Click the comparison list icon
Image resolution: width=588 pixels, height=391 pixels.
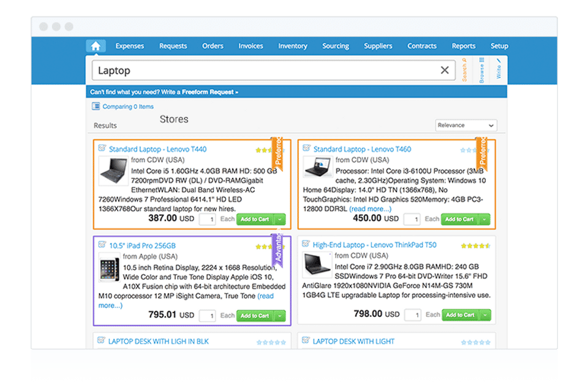click(96, 106)
